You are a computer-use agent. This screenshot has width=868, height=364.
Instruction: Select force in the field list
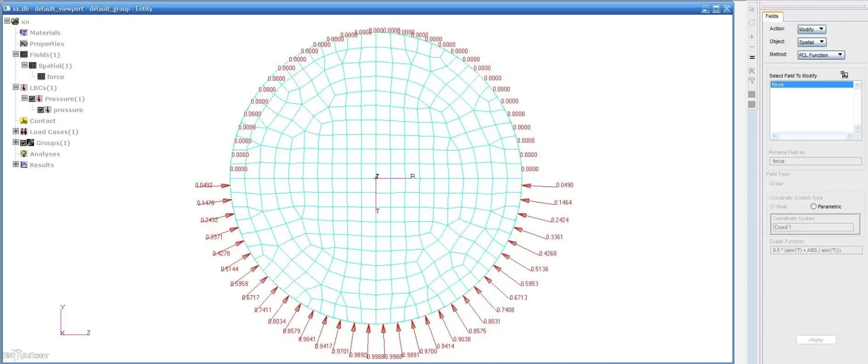[x=811, y=85]
